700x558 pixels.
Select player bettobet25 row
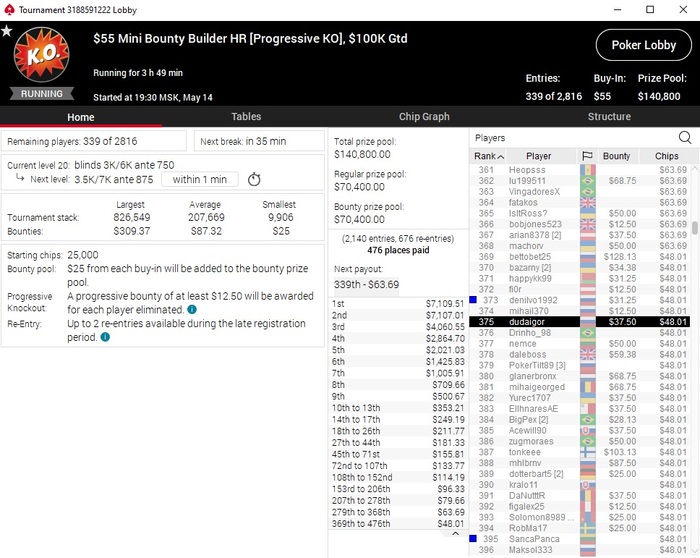(579, 257)
